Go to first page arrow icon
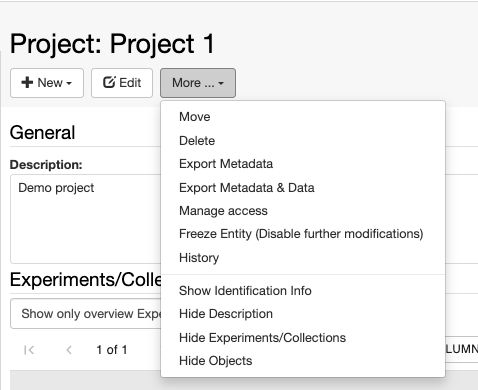Viewport: 478px width, 390px height. [29, 350]
